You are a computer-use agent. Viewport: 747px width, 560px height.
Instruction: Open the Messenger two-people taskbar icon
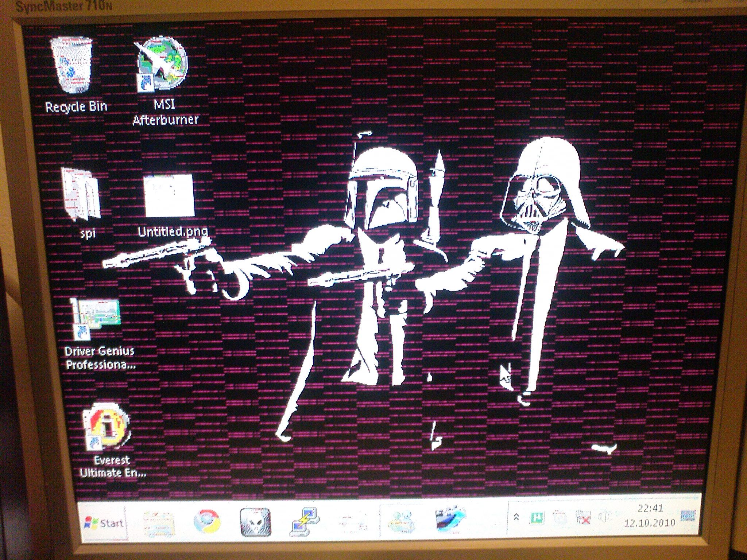[401, 521]
